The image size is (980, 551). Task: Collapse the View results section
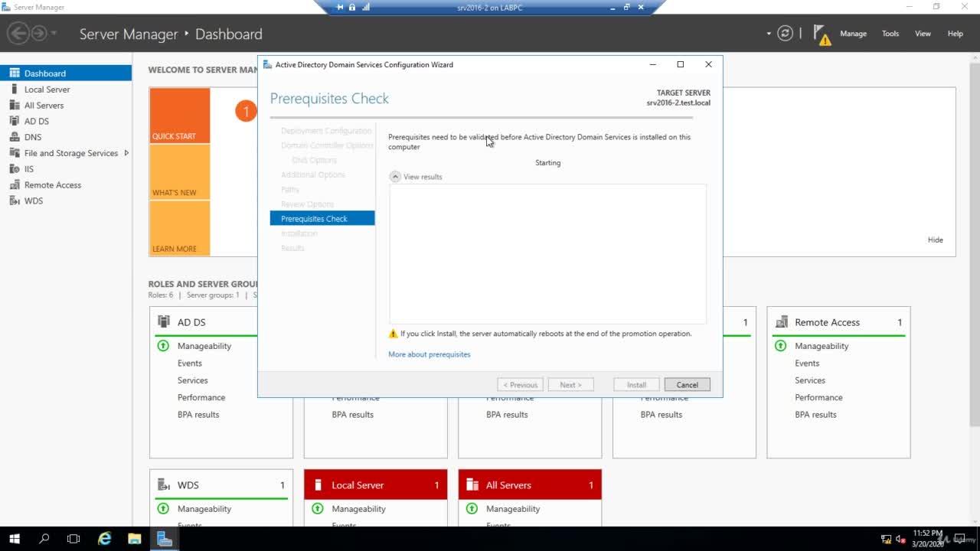[x=395, y=177]
